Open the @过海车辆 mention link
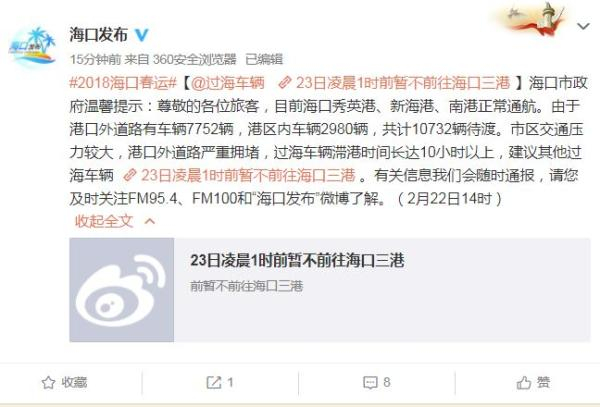 point(227,83)
